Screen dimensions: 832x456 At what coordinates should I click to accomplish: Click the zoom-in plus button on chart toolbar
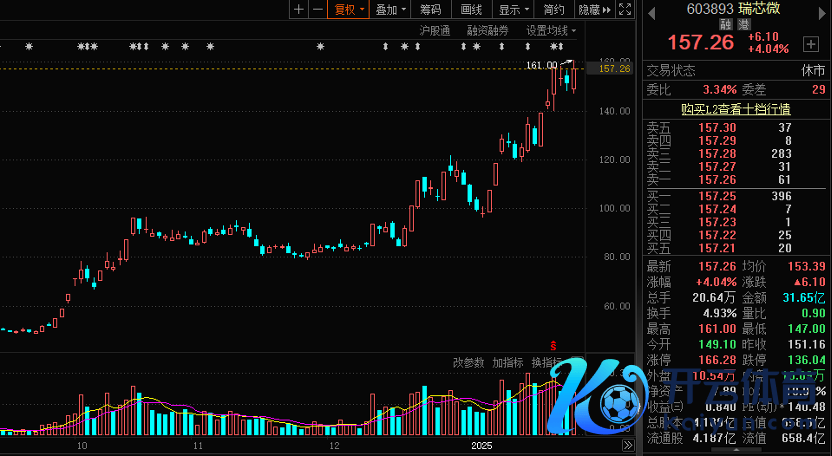(298, 10)
